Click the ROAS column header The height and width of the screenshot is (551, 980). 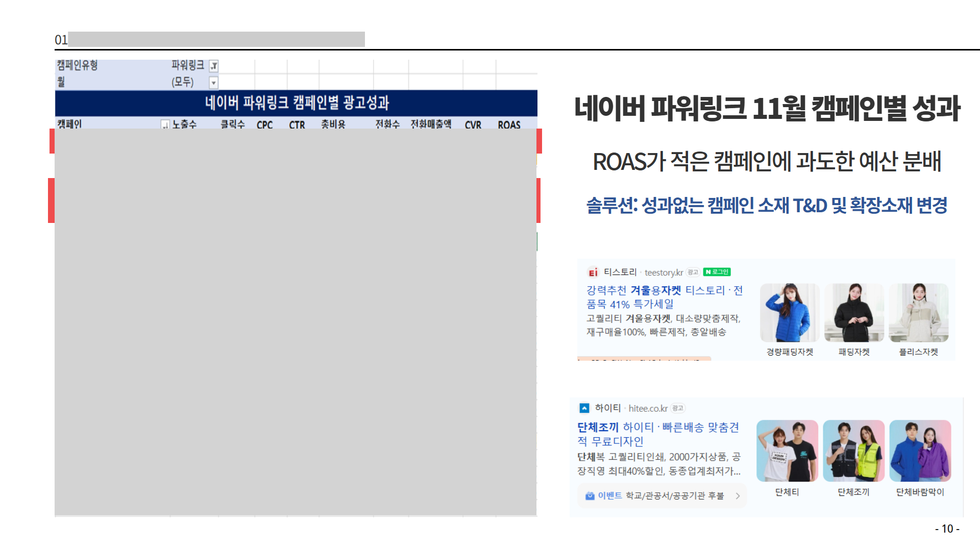tap(509, 124)
